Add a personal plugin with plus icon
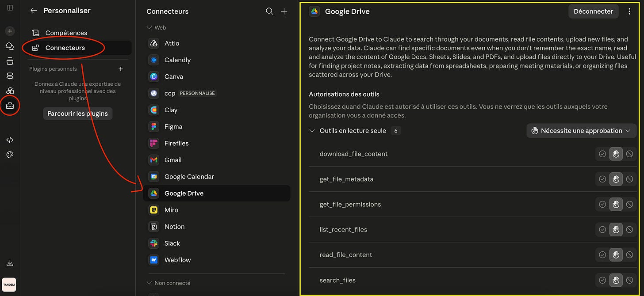 121,69
